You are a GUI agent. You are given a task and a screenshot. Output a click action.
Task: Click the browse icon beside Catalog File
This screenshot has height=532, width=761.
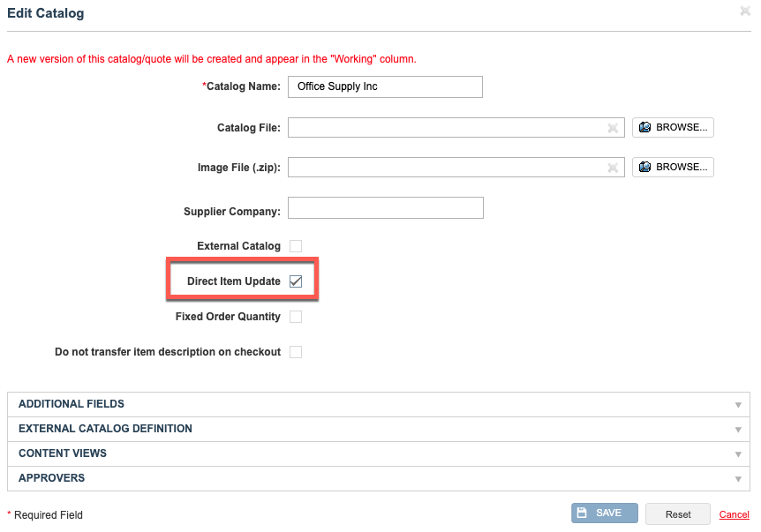tap(644, 127)
